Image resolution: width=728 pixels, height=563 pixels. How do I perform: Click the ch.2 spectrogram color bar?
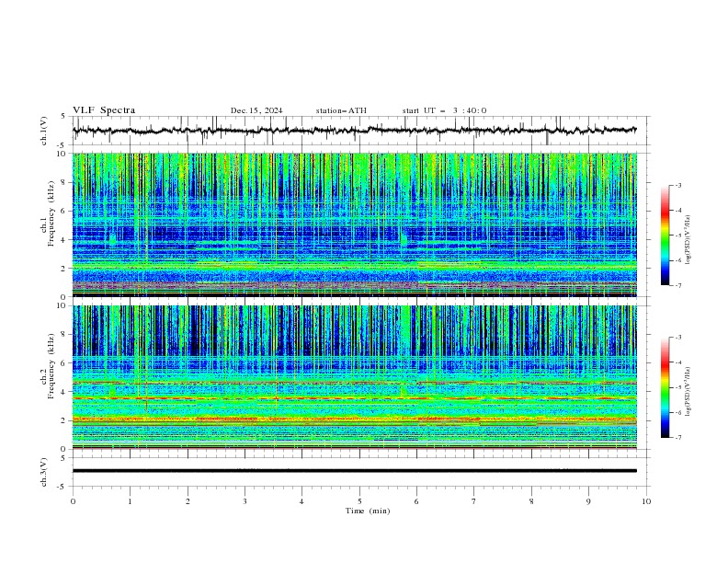[665, 387]
